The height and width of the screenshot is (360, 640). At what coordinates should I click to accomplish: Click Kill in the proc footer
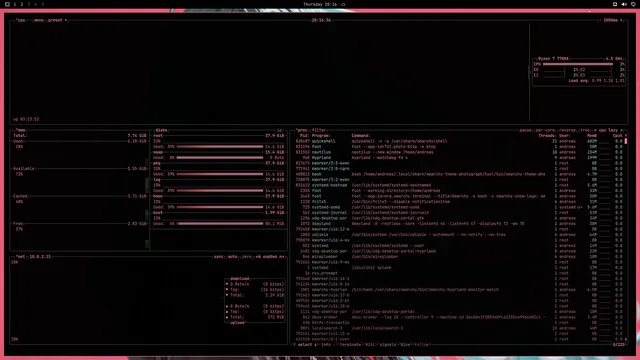[370, 344]
